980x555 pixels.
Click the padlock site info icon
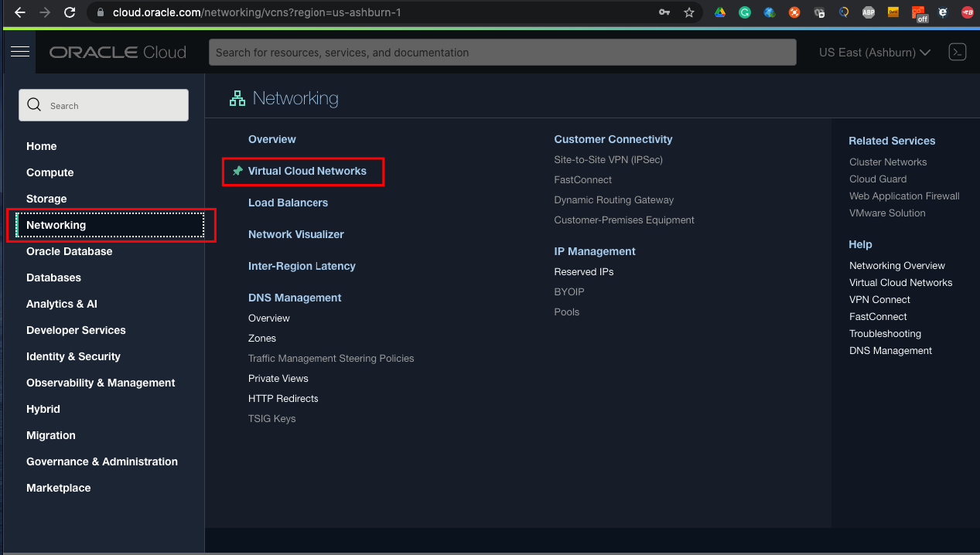[101, 12]
